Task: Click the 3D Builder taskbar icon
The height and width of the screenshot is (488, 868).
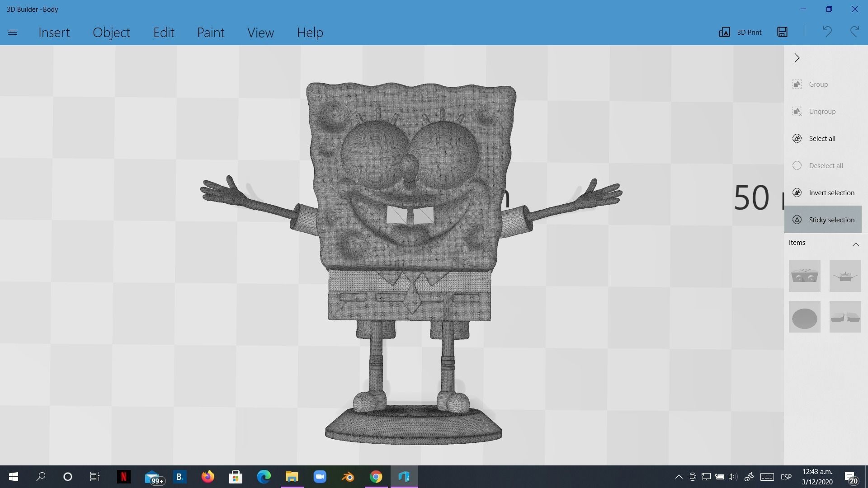Action: [x=404, y=477]
